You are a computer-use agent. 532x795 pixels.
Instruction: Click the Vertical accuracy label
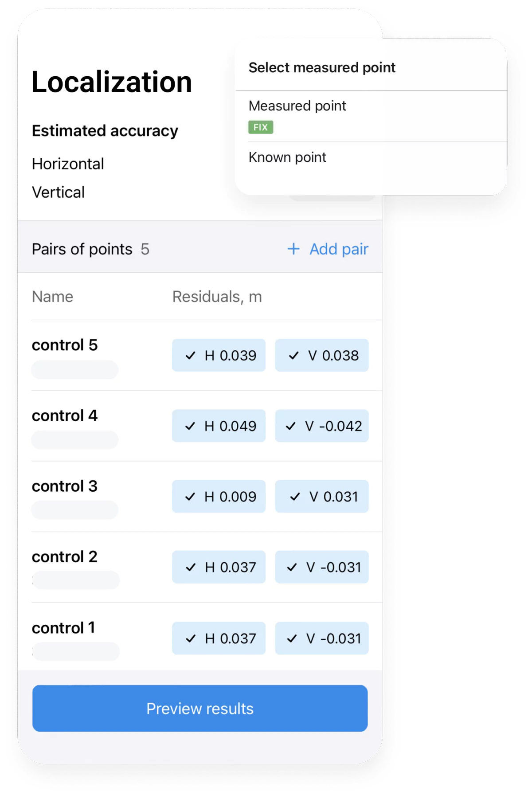point(58,192)
